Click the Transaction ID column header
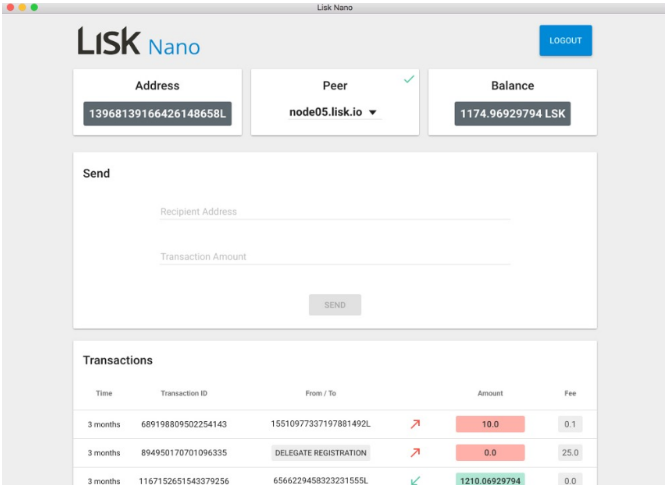 coord(184,393)
